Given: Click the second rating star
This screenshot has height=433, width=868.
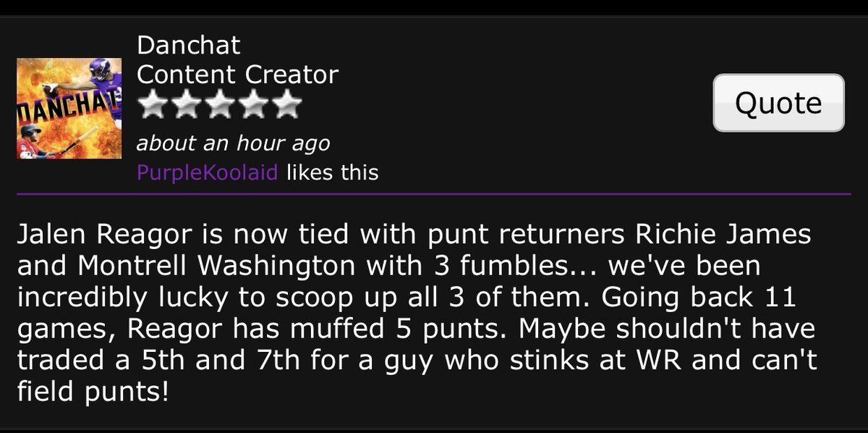Looking at the screenshot, I should [186, 106].
